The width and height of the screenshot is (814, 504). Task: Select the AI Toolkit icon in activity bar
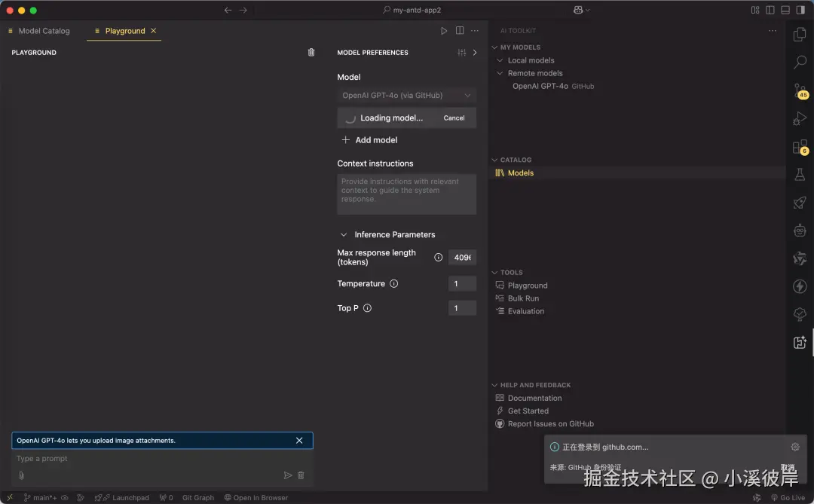[800, 342]
